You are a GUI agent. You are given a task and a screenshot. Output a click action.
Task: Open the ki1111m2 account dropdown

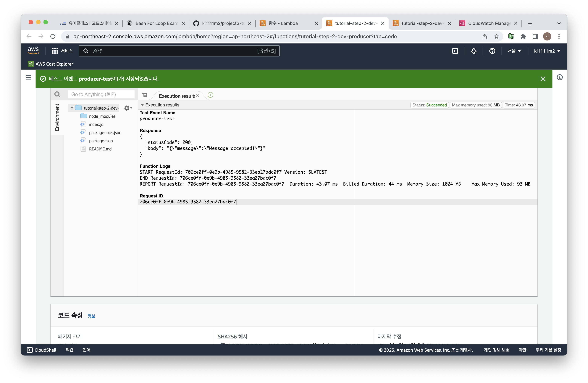point(547,51)
